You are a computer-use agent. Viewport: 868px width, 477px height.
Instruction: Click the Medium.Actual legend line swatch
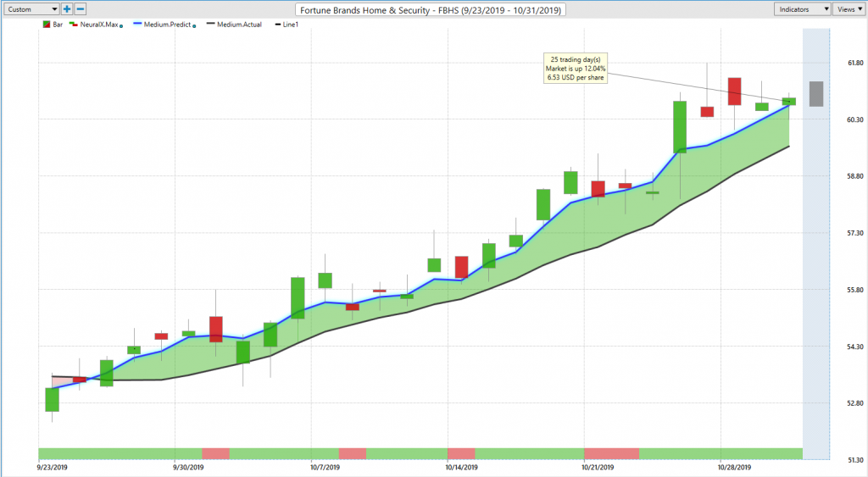[210, 25]
